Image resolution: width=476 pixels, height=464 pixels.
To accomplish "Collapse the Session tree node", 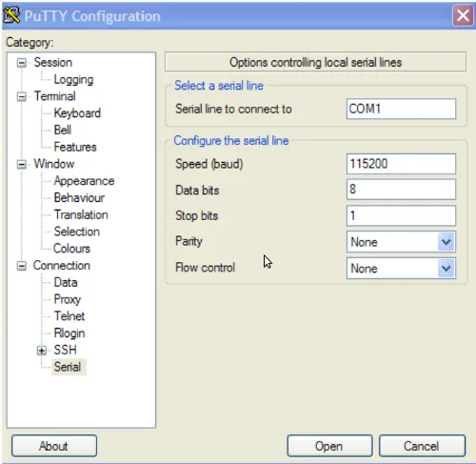I will pos(21,63).
